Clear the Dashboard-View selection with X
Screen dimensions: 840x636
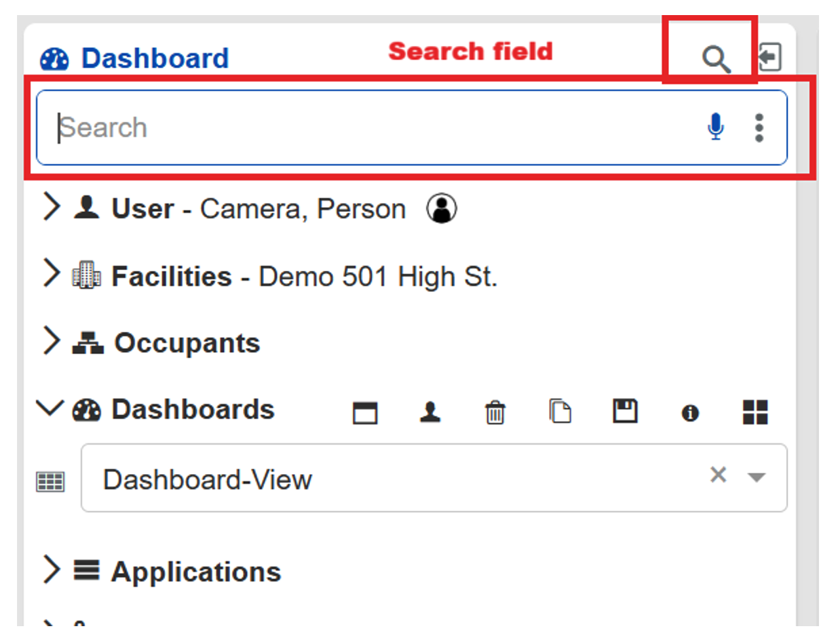(x=718, y=474)
